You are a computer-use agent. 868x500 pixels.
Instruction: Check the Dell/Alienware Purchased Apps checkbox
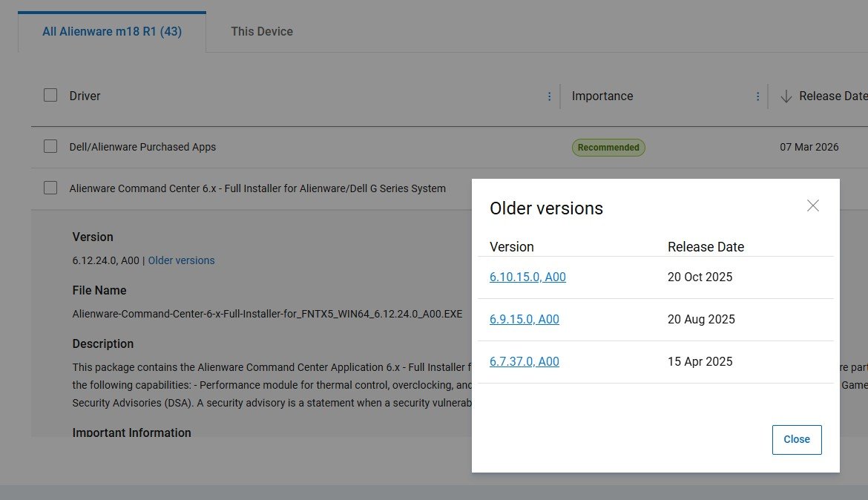(x=50, y=146)
